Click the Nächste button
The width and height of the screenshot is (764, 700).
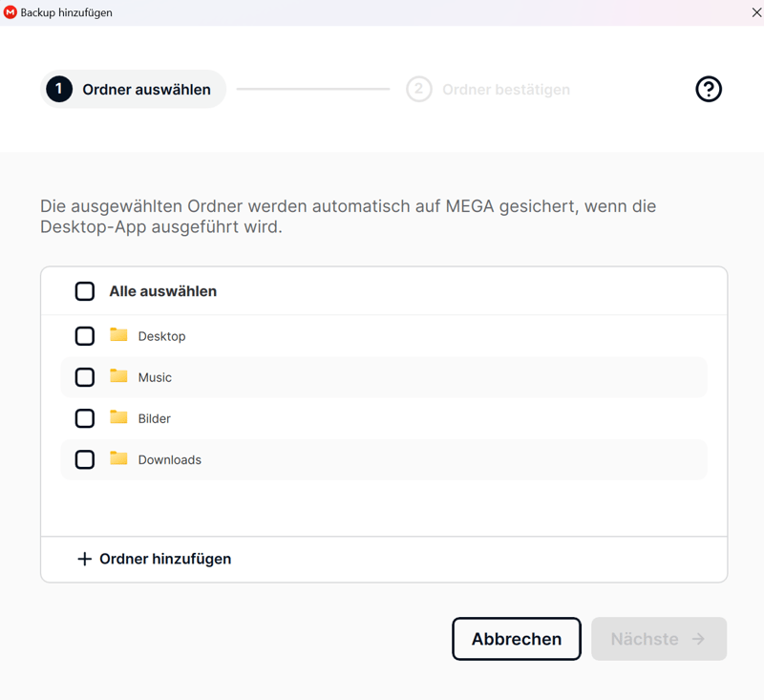pos(658,639)
